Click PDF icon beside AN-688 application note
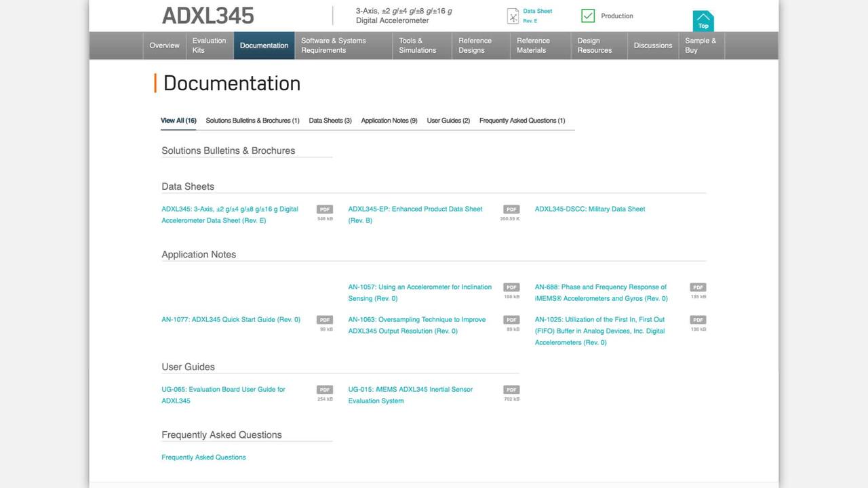This screenshot has height=488, width=868. tap(698, 287)
